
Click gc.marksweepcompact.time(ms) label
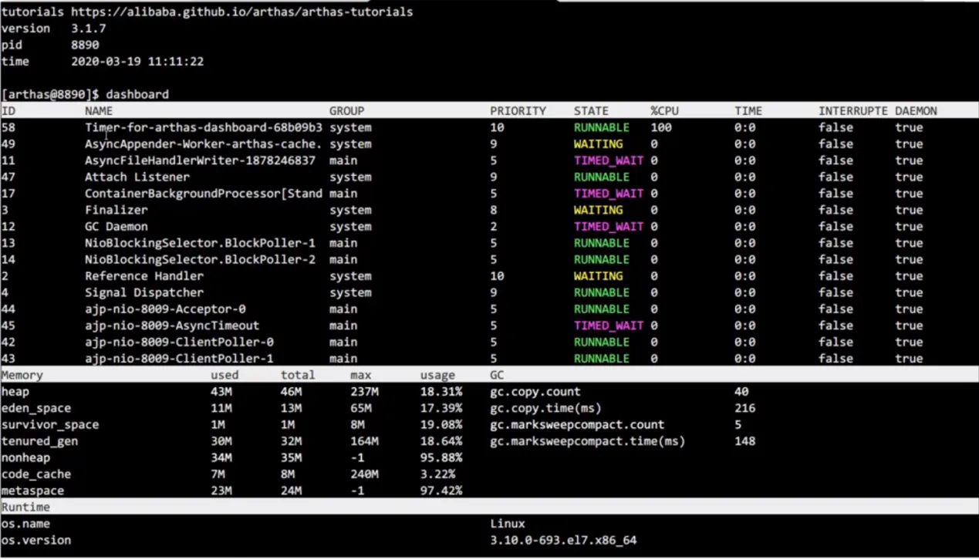(588, 442)
